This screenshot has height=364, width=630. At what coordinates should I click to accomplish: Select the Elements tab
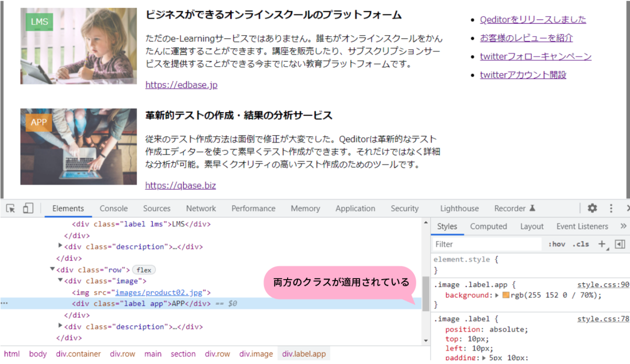[68, 208]
